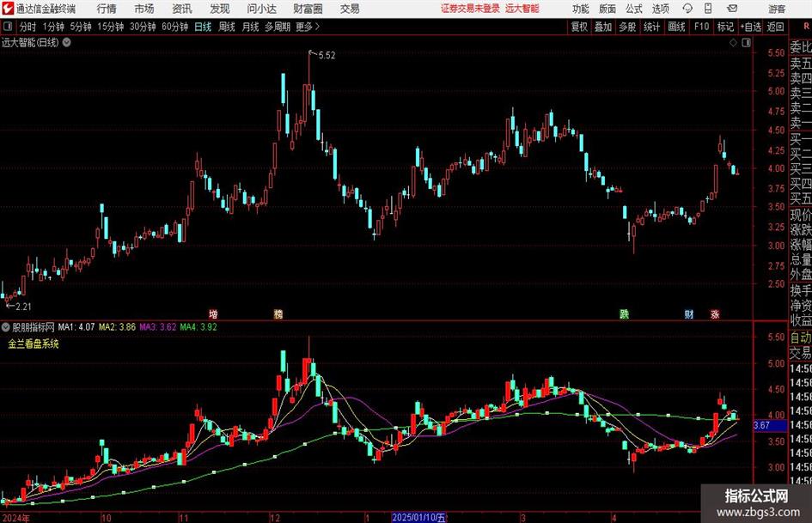
Task: Open the F10 company info button
Action: pos(701,27)
